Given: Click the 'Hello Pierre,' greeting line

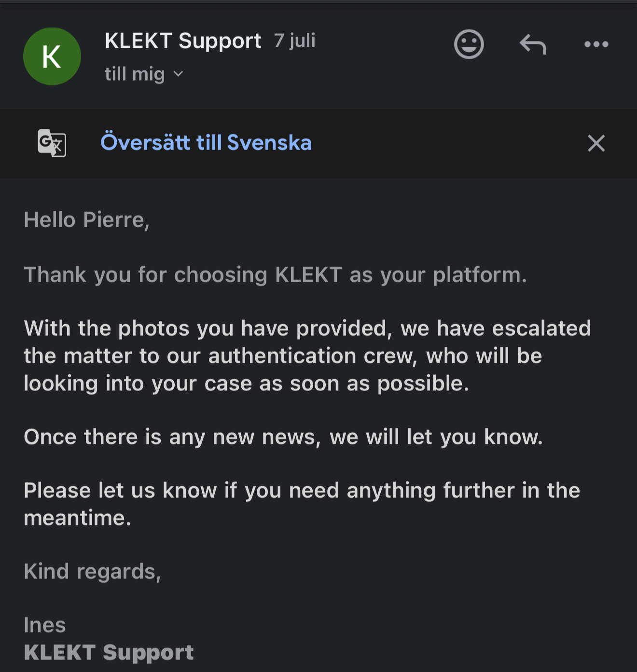Looking at the screenshot, I should [x=87, y=220].
